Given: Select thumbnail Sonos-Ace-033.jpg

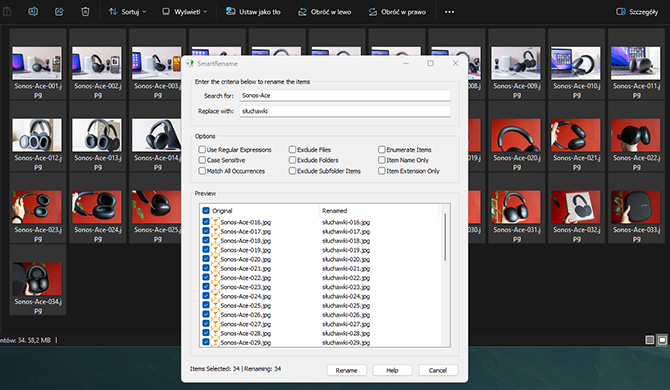Looking at the screenshot, I should 636,208.
